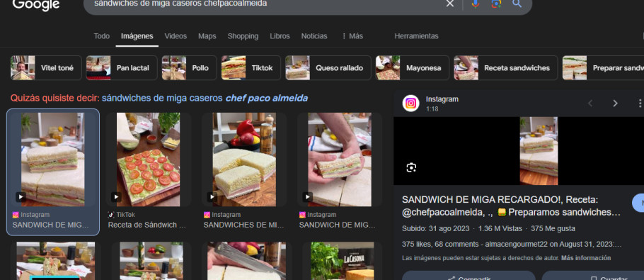Open the first Instagram sandwich de miga thumbnail
The width and height of the screenshot is (644, 280).
tap(53, 159)
